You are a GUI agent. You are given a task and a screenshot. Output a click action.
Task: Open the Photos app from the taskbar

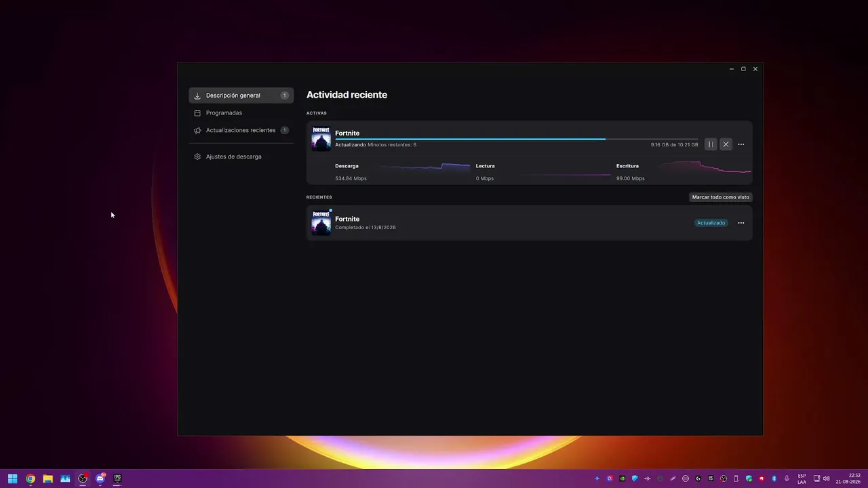[65, 479]
